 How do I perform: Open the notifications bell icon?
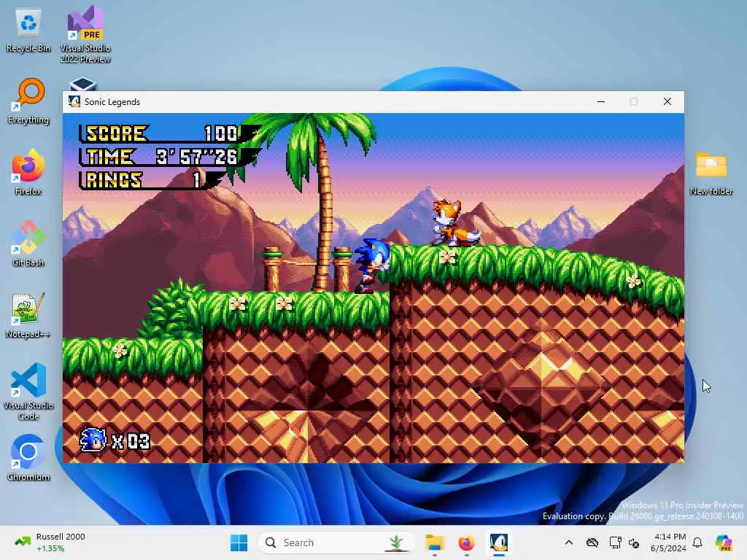697,542
